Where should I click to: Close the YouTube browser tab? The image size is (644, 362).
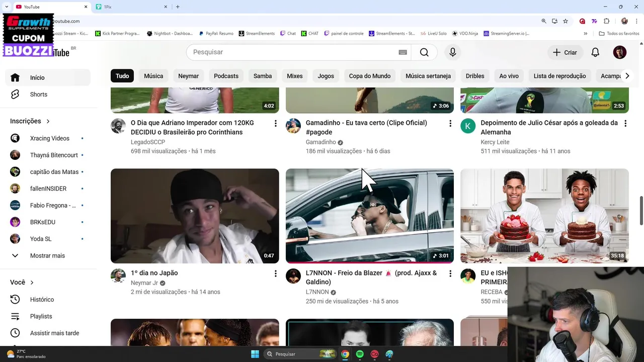coord(86,7)
